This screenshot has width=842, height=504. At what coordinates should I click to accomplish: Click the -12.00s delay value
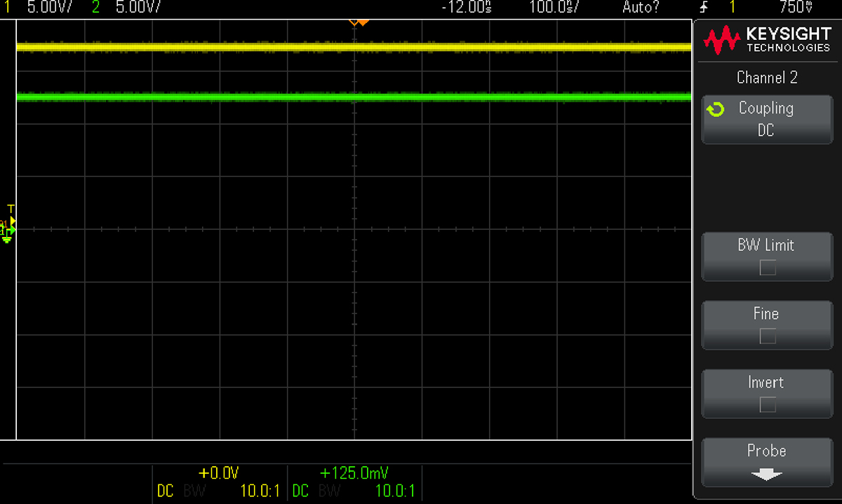[467, 8]
